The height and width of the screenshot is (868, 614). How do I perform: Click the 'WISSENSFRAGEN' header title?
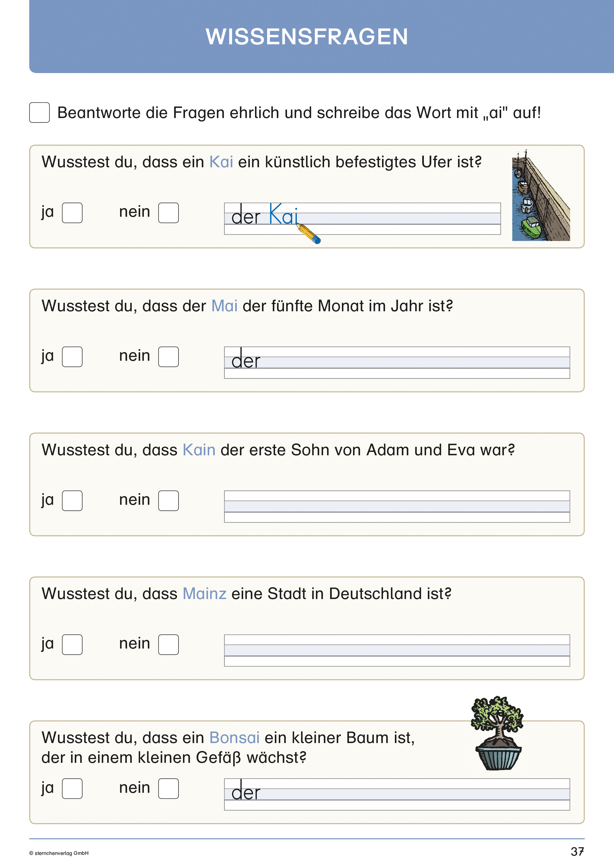(307, 37)
